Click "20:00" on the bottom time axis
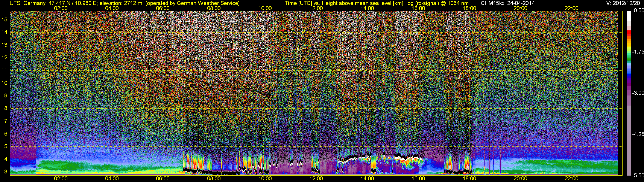Image resolution: width=644 pixels, height=182 pixels. (x=521, y=179)
